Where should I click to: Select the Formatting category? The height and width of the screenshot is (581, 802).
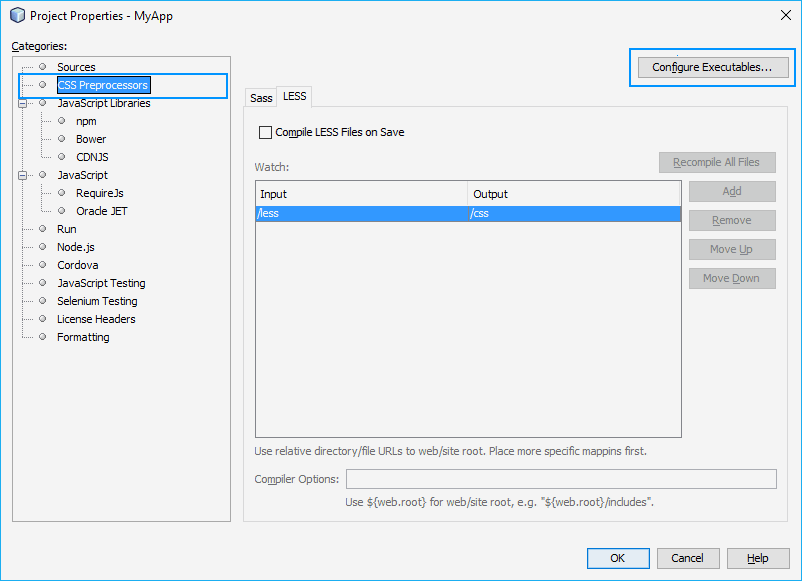point(83,337)
